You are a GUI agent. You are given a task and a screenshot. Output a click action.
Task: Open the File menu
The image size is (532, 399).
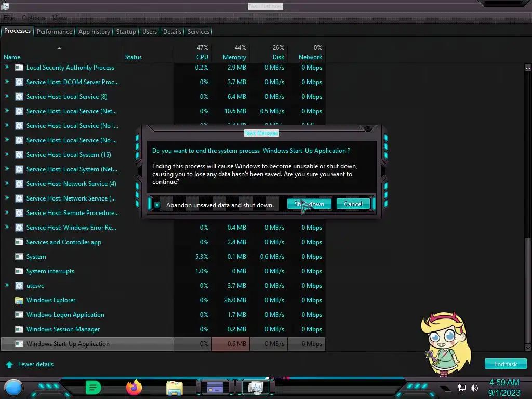[9, 18]
